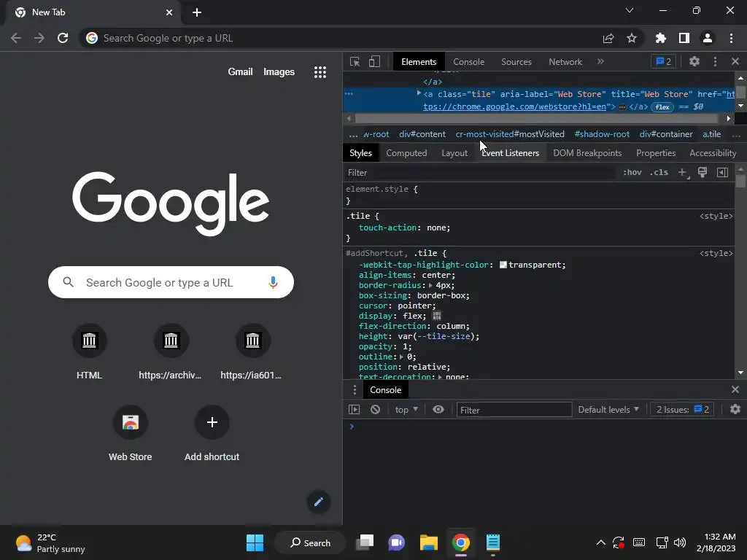Open the Images link
747x560 pixels.
point(279,71)
